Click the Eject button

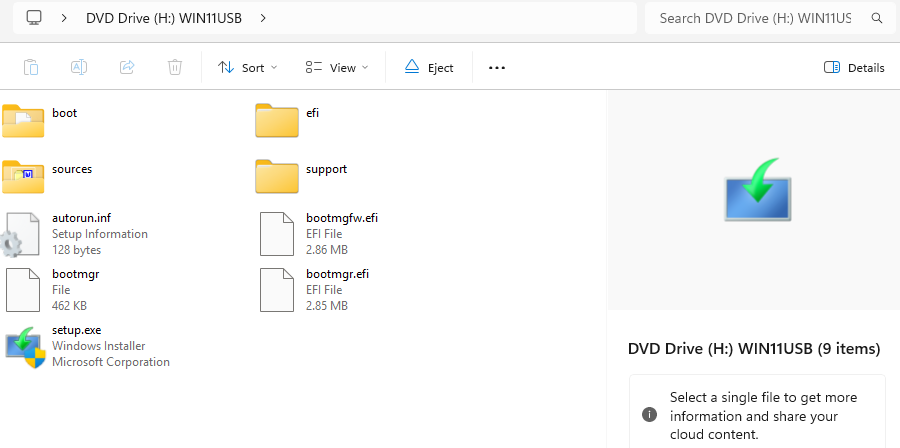[429, 68]
